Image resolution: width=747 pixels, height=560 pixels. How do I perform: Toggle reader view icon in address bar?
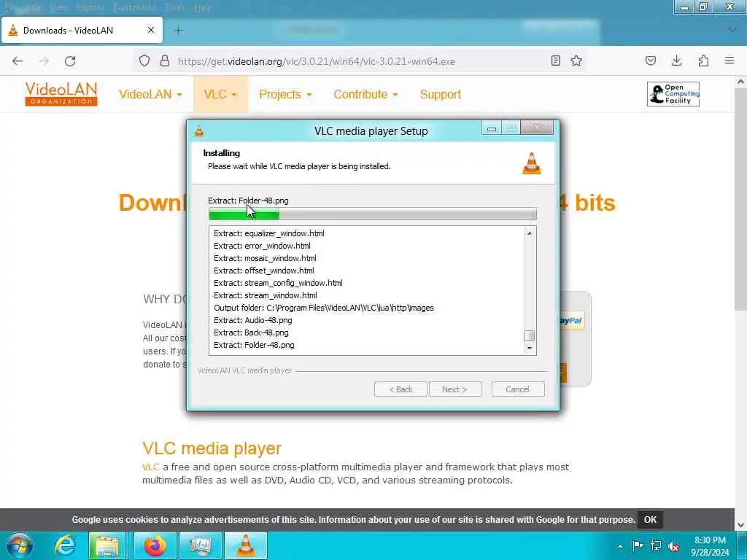click(x=555, y=61)
